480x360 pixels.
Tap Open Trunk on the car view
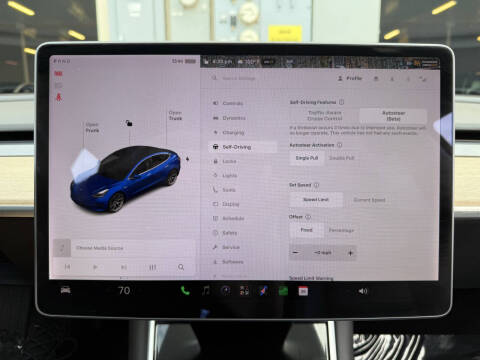[x=175, y=115]
